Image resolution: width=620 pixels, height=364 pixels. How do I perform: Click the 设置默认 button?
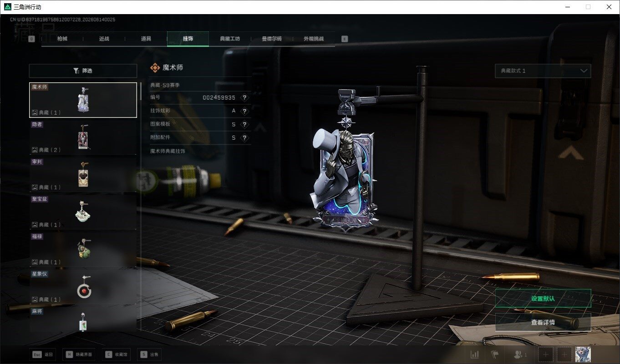tap(543, 298)
